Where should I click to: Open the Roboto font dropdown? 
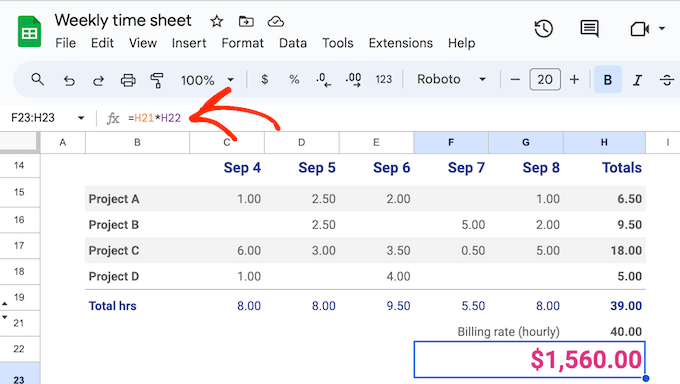coord(451,79)
